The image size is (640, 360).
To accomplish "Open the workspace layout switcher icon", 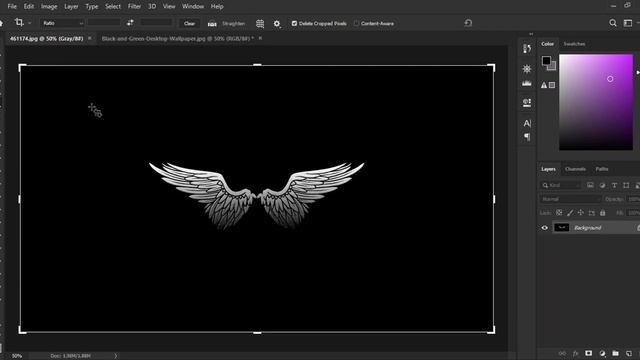I will click(628, 23).
